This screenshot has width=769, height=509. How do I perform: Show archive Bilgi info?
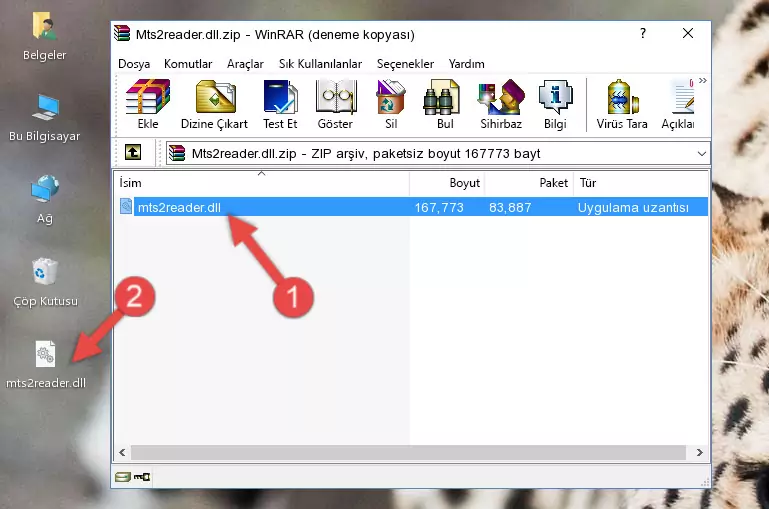[x=555, y=104]
